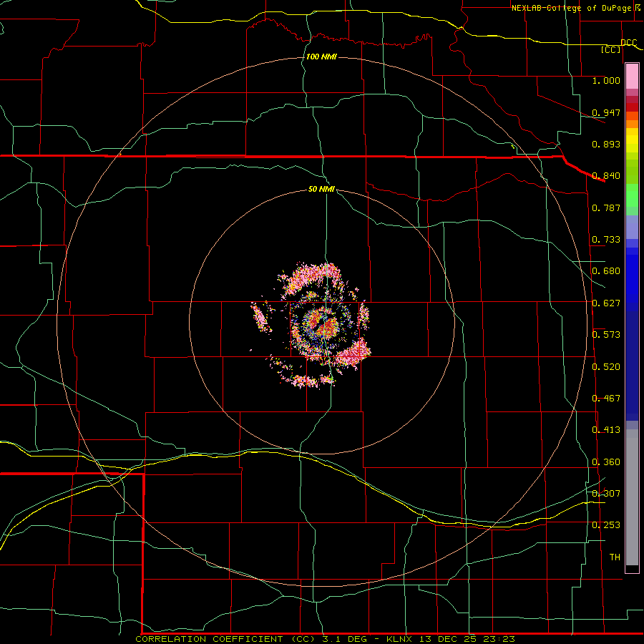Click the [CC] unit label
644x644 pixels.
point(611,49)
